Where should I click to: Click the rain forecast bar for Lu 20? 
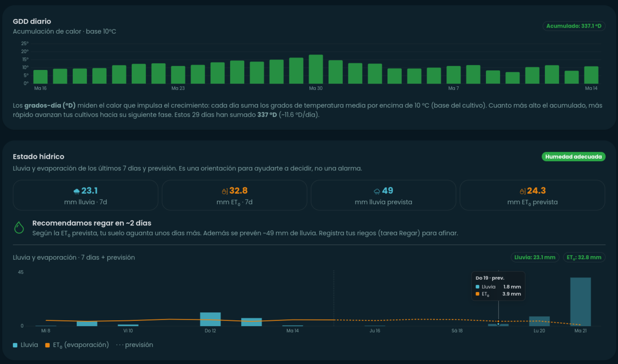pyautogui.click(x=539, y=321)
